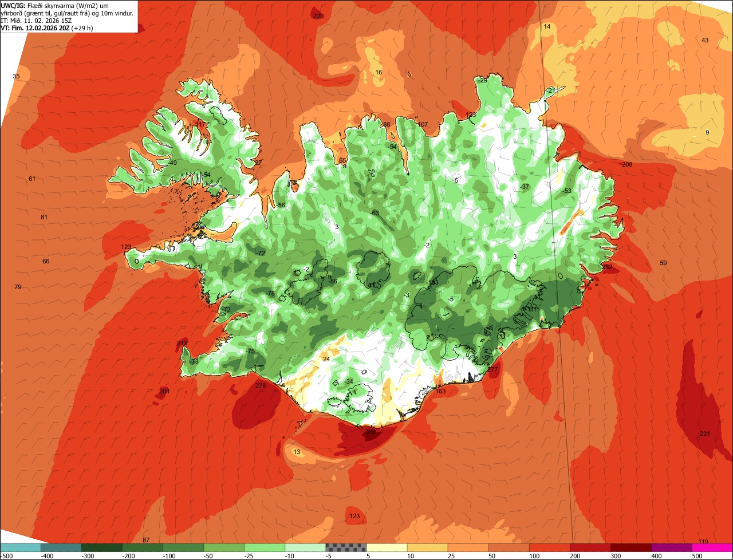The height and width of the screenshot is (560, 733).
Task: Click the orange 25 to 50 legend swatch
Action: (468, 547)
